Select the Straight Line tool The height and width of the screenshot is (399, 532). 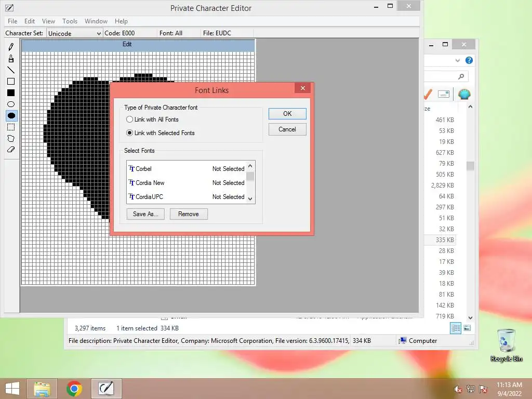(11, 70)
